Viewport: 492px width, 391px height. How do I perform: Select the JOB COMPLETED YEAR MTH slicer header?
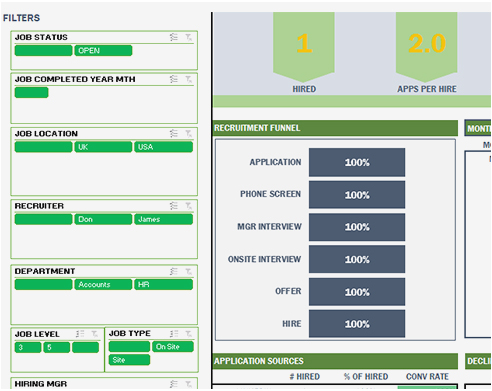[75, 79]
